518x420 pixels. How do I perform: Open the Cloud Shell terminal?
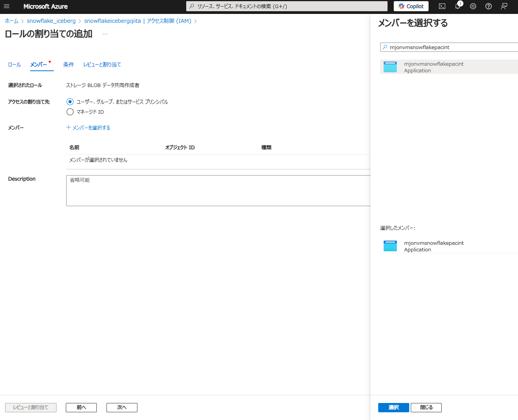click(442, 6)
